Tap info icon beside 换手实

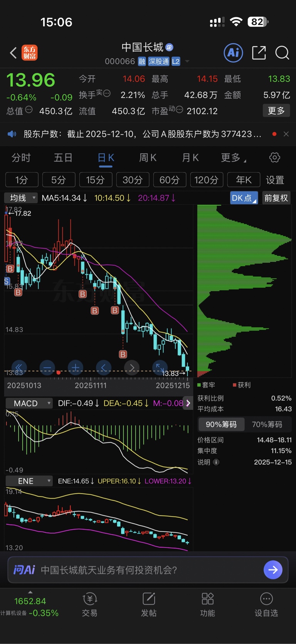tap(107, 93)
